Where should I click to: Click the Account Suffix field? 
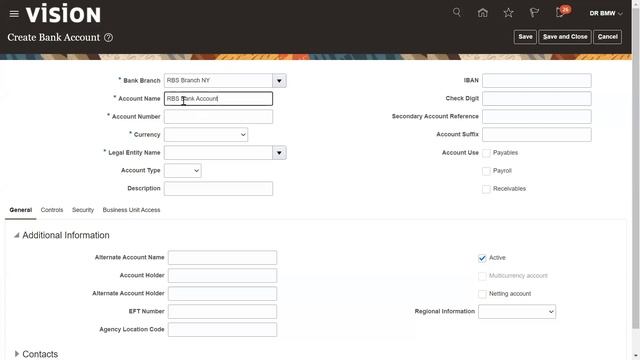pyautogui.click(x=537, y=134)
